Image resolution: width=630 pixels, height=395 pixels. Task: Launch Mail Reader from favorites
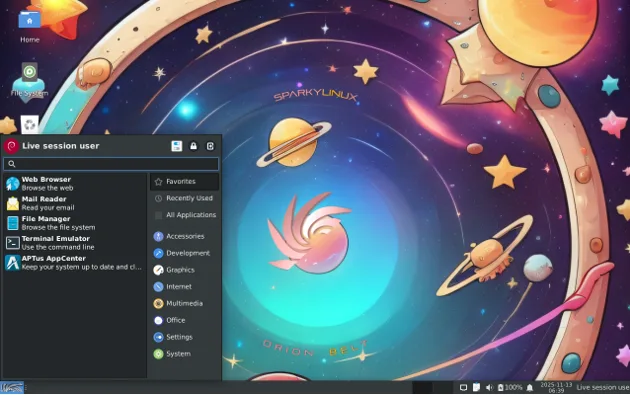coord(74,203)
